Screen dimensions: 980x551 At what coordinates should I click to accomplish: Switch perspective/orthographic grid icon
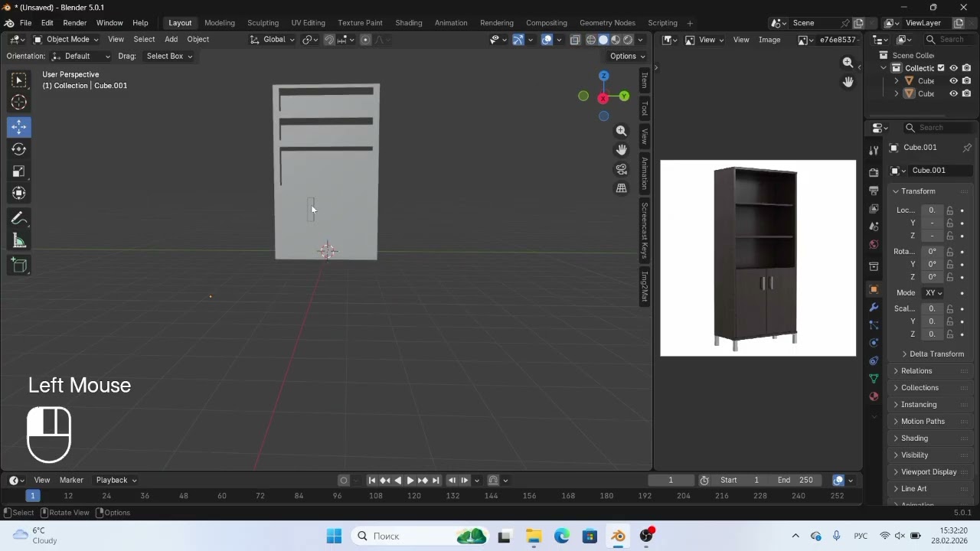coord(621,188)
